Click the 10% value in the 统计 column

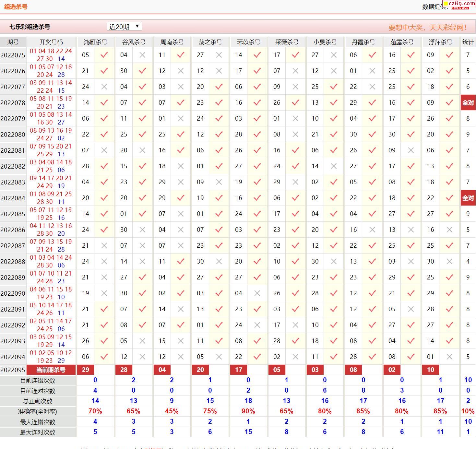point(468,411)
